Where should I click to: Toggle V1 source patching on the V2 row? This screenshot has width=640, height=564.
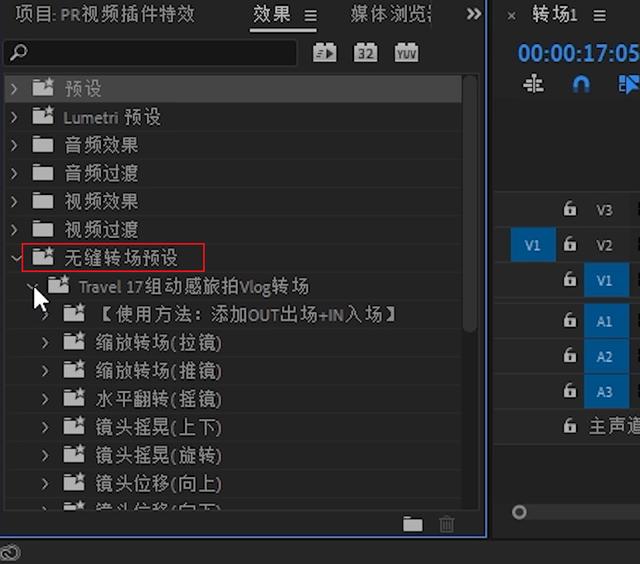click(x=533, y=245)
